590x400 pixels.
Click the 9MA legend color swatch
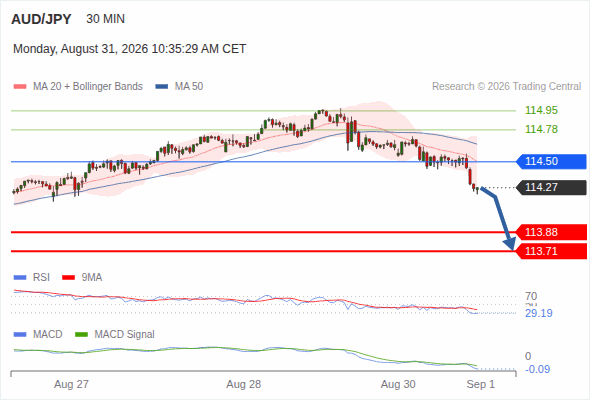coord(68,278)
